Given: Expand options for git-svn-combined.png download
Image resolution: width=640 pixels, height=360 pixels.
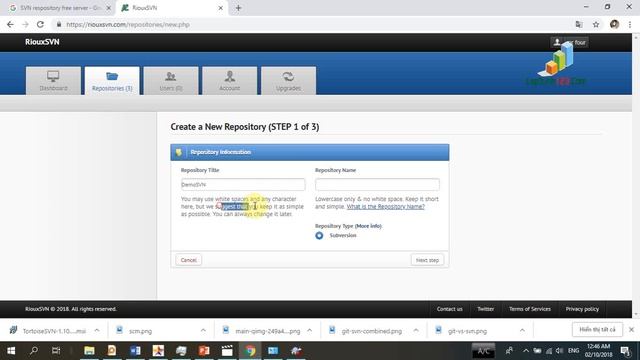Looking at the screenshot, I should point(416,330).
